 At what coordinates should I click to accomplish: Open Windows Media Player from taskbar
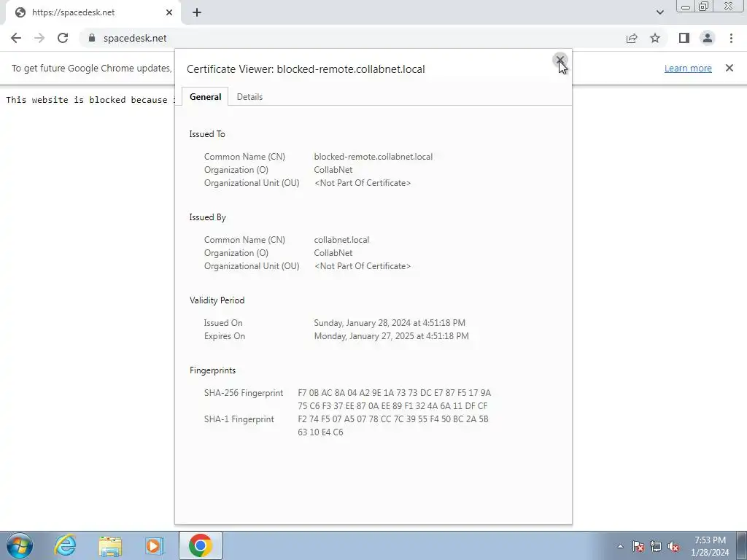[x=154, y=545]
